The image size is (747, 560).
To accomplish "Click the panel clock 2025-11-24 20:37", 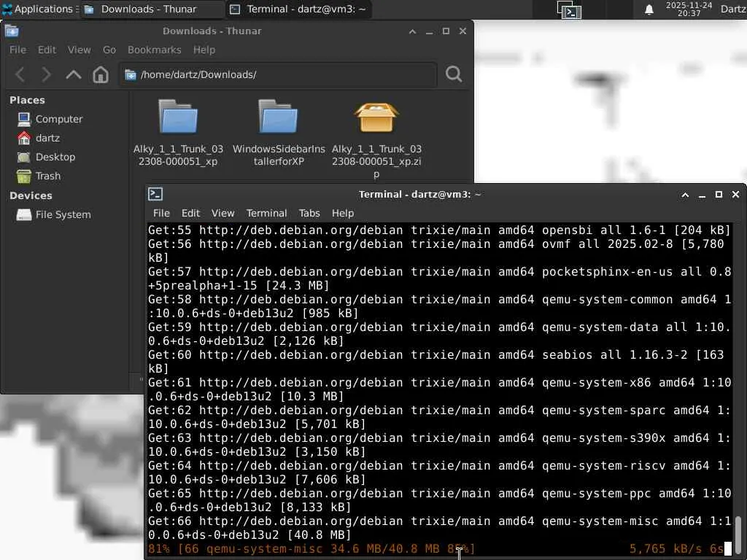I will tap(689, 9).
